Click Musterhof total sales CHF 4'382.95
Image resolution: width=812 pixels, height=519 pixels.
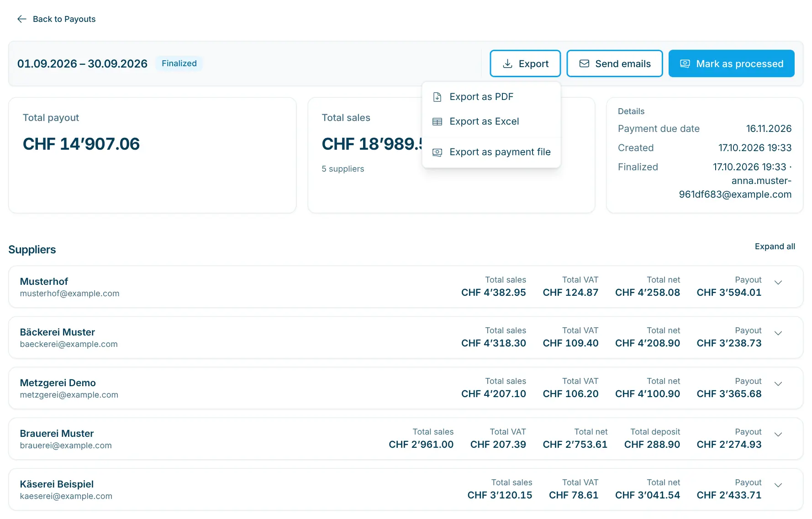(x=493, y=293)
